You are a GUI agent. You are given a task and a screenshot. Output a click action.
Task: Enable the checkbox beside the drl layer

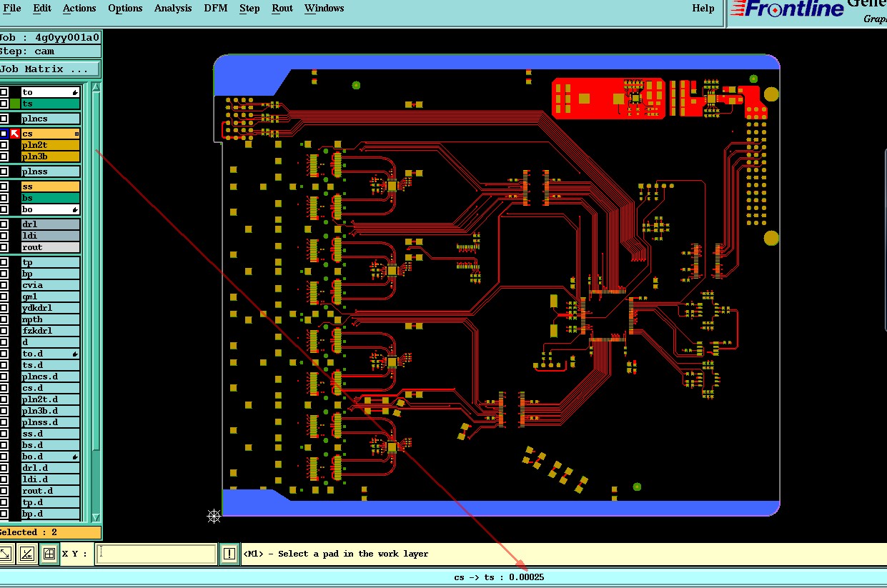click(x=4, y=224)
